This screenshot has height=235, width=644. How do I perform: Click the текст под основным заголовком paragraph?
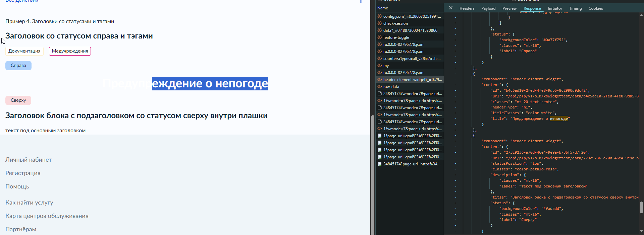(x=46, y=131)
